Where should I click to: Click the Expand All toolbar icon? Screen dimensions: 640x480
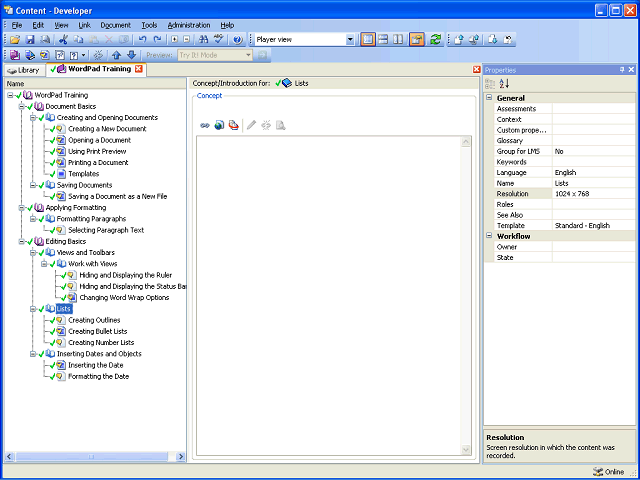coord(175,40)
